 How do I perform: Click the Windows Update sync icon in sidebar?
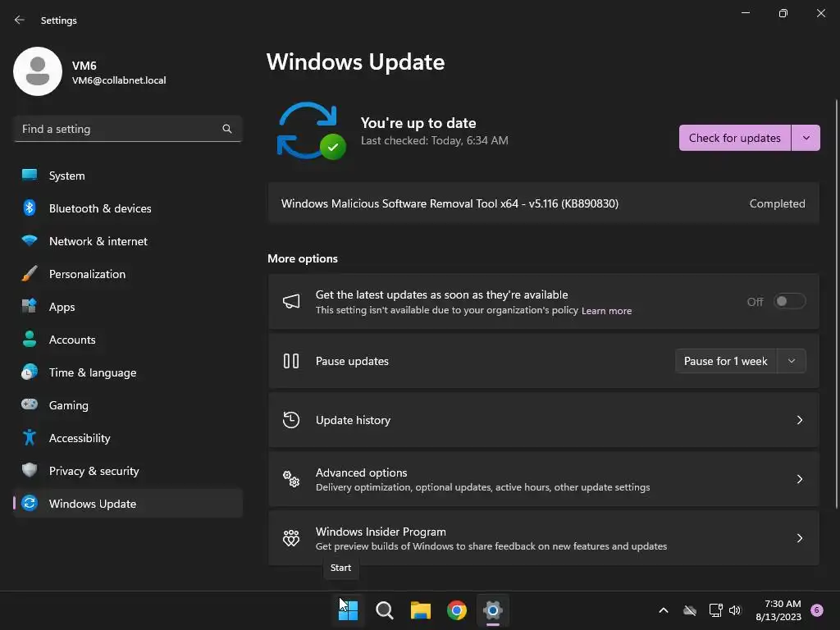[x=30, y=503]
